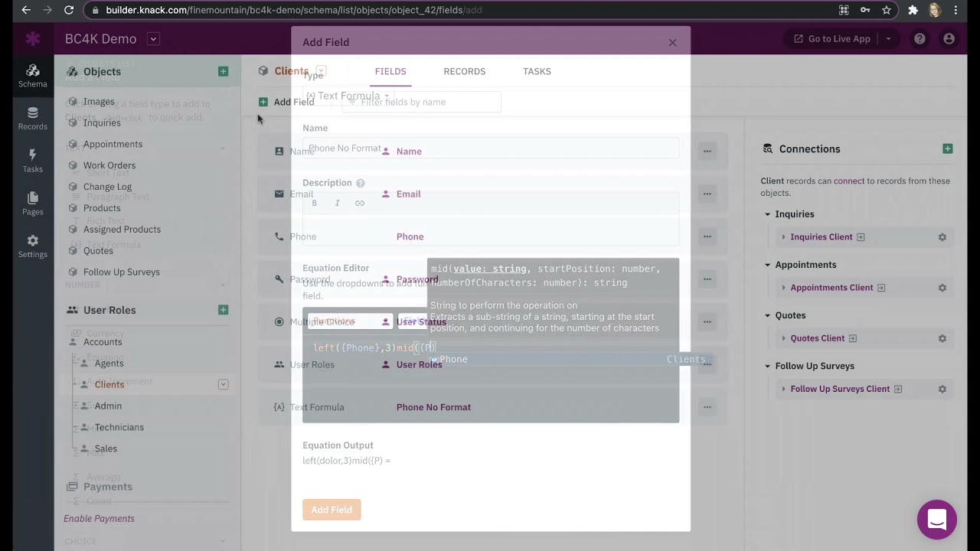Add a new connection with plus icon
This screenshot has width=980, height=551.
click(x=948, y=148)
